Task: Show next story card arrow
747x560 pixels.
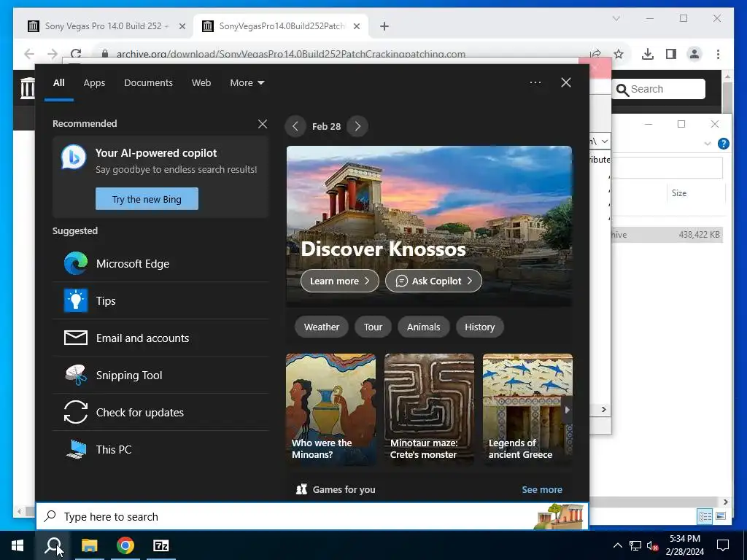Action: [x=567, y=410]
